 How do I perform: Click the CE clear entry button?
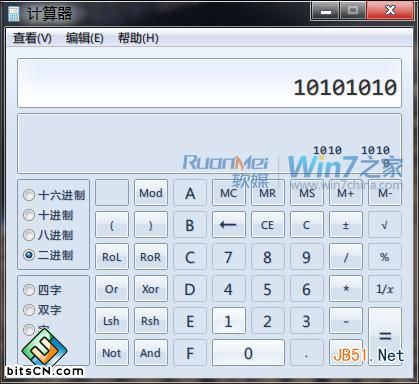[268, 225]
